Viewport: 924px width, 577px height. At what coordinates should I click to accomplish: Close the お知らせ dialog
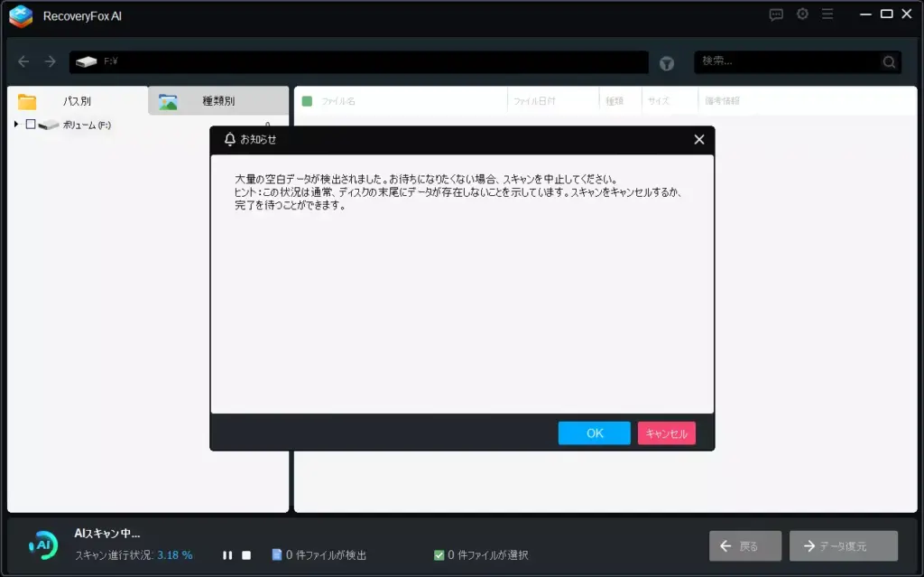[x=699, y=140]
